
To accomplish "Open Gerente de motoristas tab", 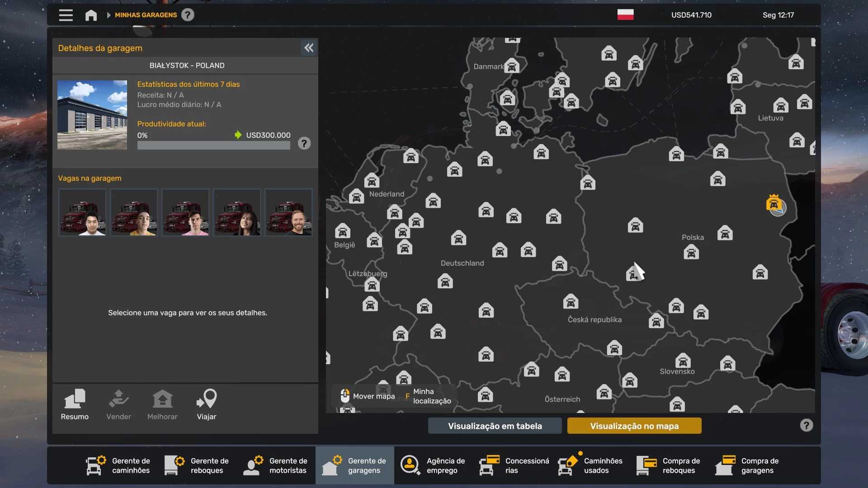I will click(x=276, y=465).
